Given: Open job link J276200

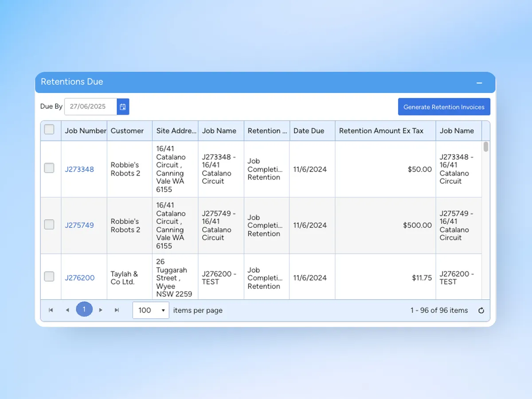Looking at the screenshot, I should coord(80,278).
